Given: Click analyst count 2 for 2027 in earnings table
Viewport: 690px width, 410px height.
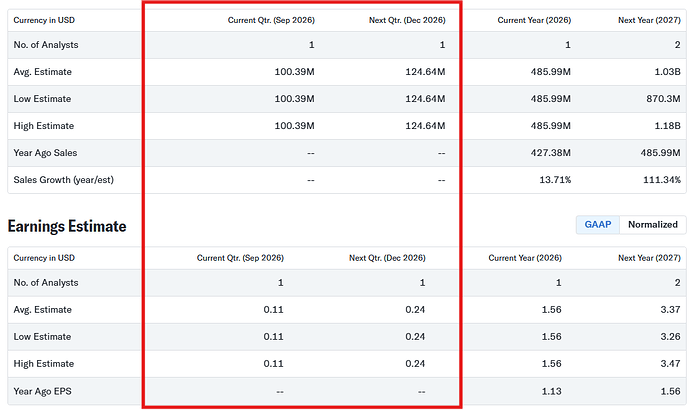Looking at the screenshot, I should 678,282.
